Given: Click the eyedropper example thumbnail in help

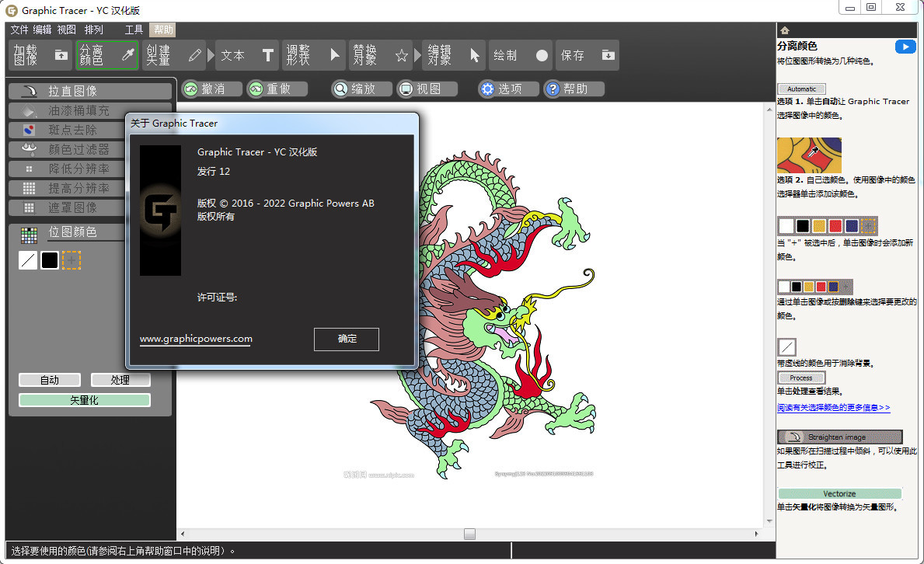Looking at the screenshot, I should point(809,155).
